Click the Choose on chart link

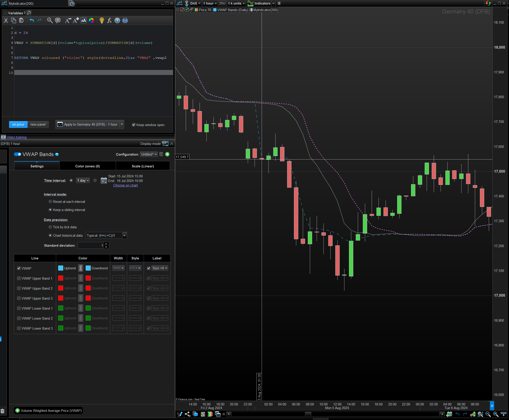(x=125, y=185)
